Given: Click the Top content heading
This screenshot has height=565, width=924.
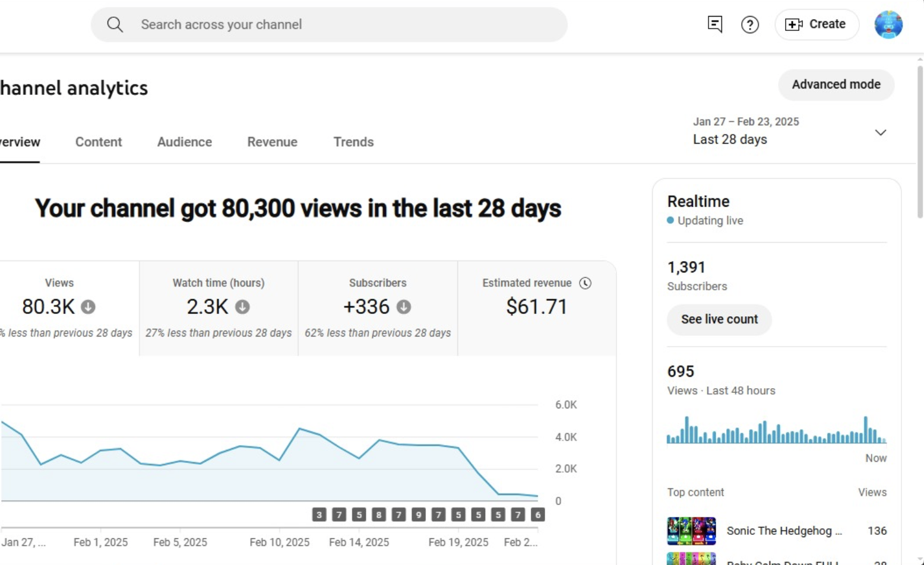Looking at the screenshot, I should tap(695, 493).
